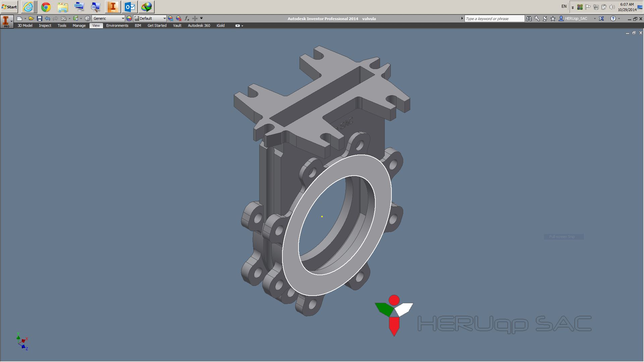Click the Help question mark icon
This screenshot has width=644, height=362.
coord(613,19)
